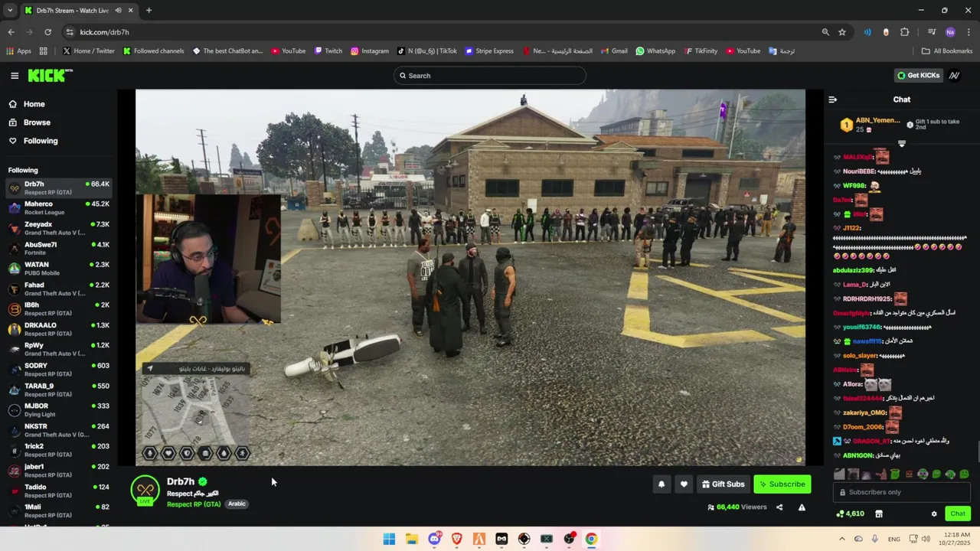Open Gmail bookmark
This screenshot has width=980, height=551.
(x=613, y=51)
